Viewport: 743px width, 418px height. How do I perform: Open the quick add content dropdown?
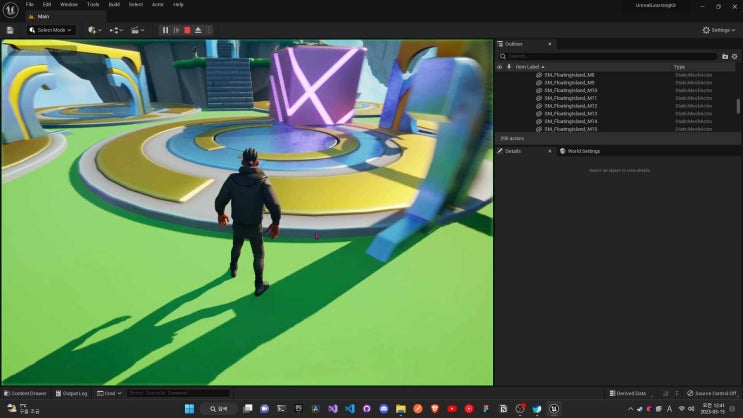click(x=95, y=30)
